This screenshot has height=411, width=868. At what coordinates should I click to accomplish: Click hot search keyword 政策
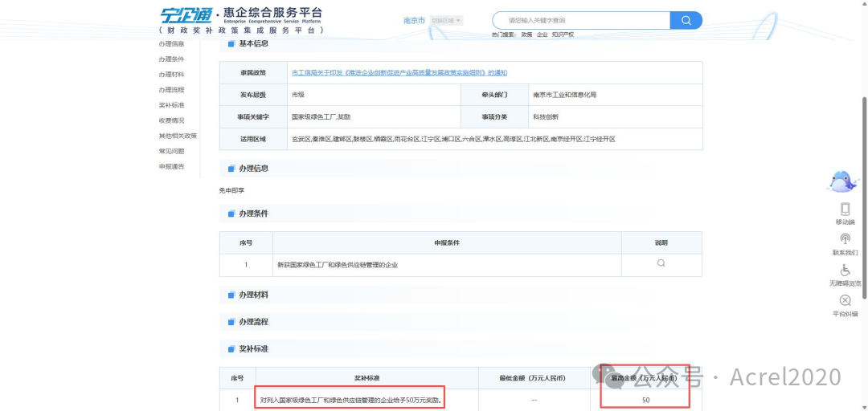pos(526,35)
